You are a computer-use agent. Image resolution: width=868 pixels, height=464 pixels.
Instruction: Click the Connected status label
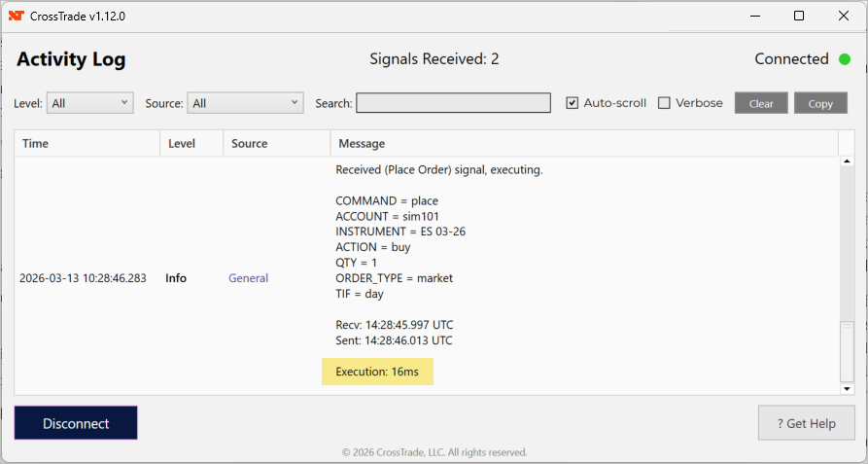coord(791,59)
